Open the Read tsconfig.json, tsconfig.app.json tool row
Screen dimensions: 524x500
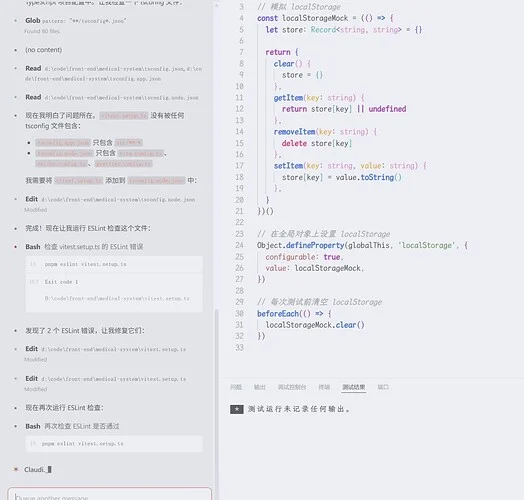[113, 73]
